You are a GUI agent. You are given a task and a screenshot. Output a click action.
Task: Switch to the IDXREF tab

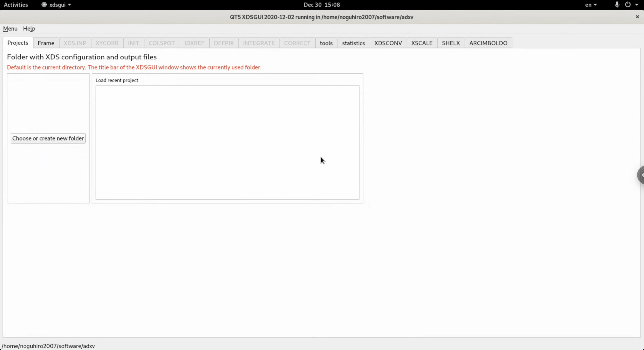tap(195, 43)
